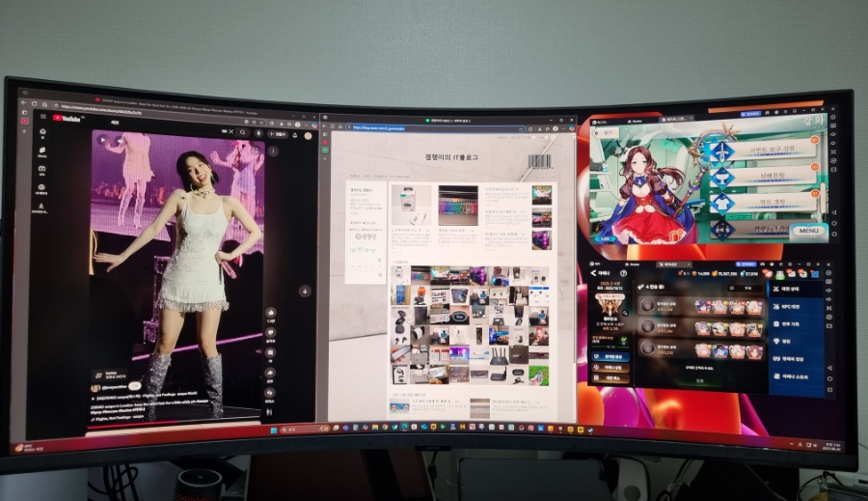The image size is (868, 501).
Task: Open the first item in arena side menu
Action: pyautogui.click(x=796, y=289)
